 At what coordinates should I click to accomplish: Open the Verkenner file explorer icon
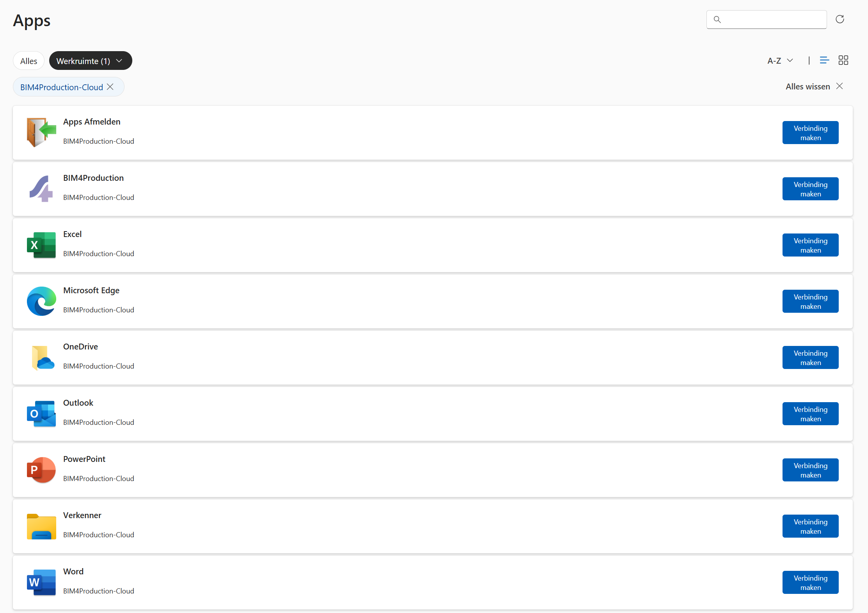tap(41, 526)
